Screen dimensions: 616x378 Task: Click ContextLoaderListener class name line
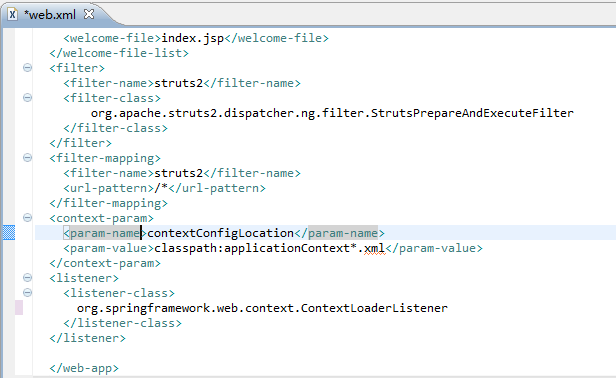point(262,308)
